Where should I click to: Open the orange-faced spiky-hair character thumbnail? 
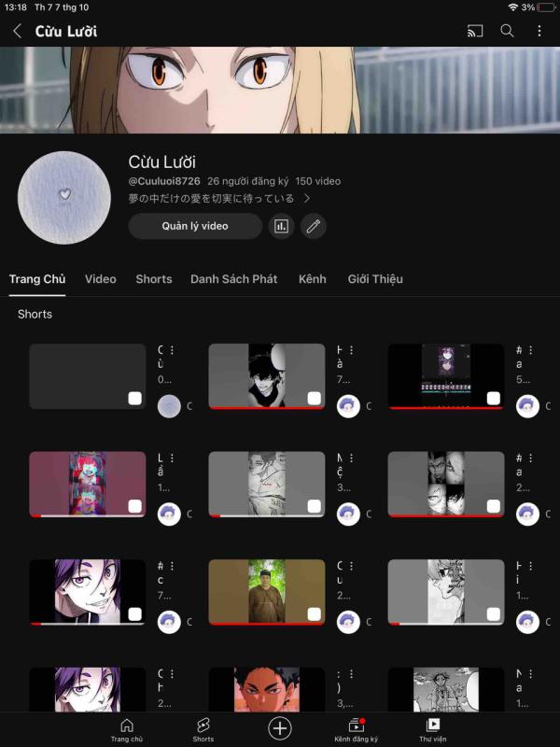click(x=267, y=689)
